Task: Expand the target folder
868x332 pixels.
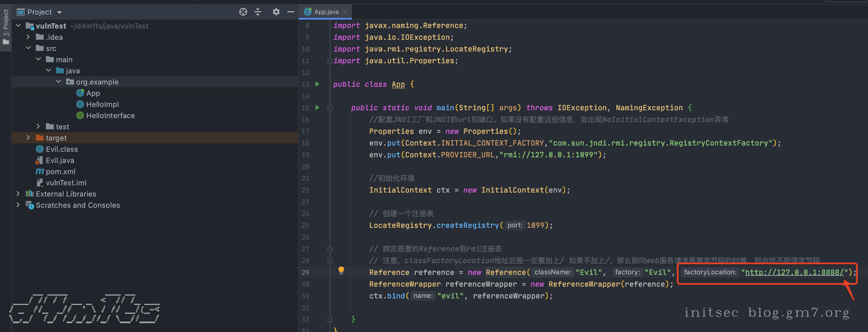Action: pyautogui.click(x=28, y=138)
